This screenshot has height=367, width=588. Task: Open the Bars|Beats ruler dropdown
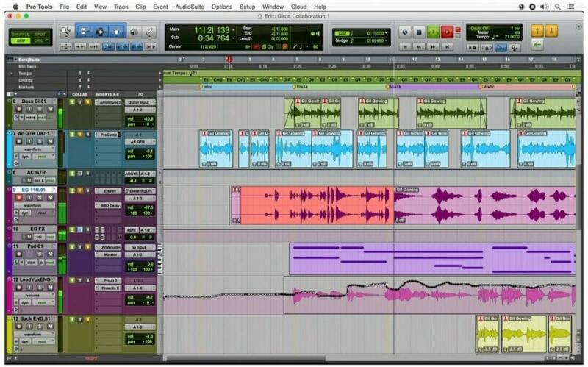[15, 60]
